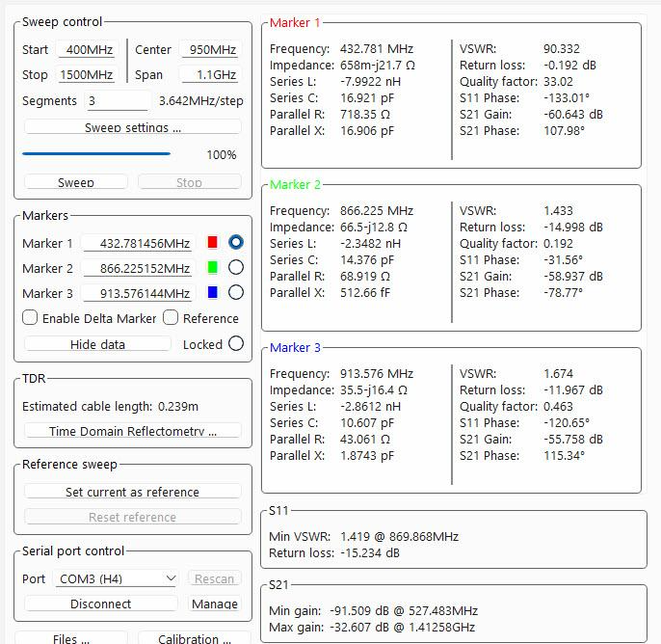Screen dimensions: 661x644
Task: Select Marker 1 radio button
Action: (236, 242)
